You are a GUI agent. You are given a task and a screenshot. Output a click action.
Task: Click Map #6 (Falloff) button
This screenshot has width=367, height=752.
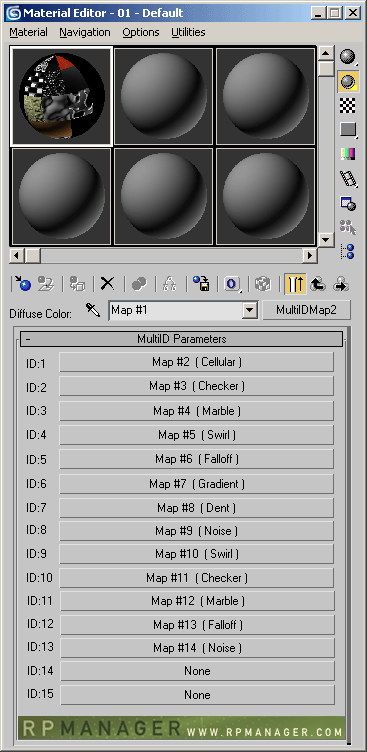[x=197, y=459]
